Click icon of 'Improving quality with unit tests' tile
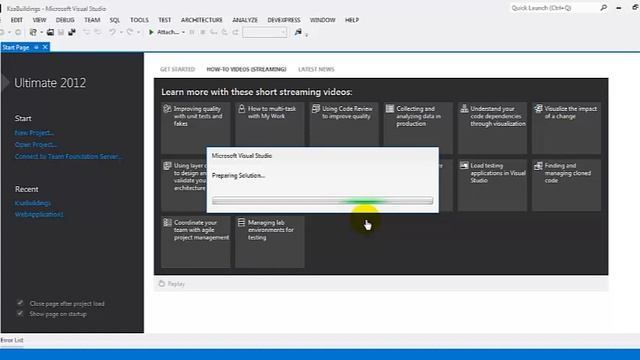 click(167, 109)
